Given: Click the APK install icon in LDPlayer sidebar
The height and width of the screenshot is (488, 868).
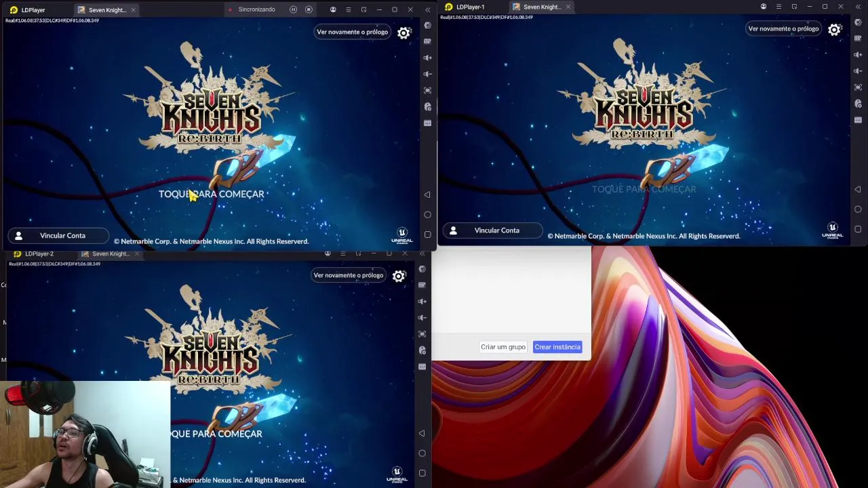Looking at the screenshot, I should click(x=427, y=106).
